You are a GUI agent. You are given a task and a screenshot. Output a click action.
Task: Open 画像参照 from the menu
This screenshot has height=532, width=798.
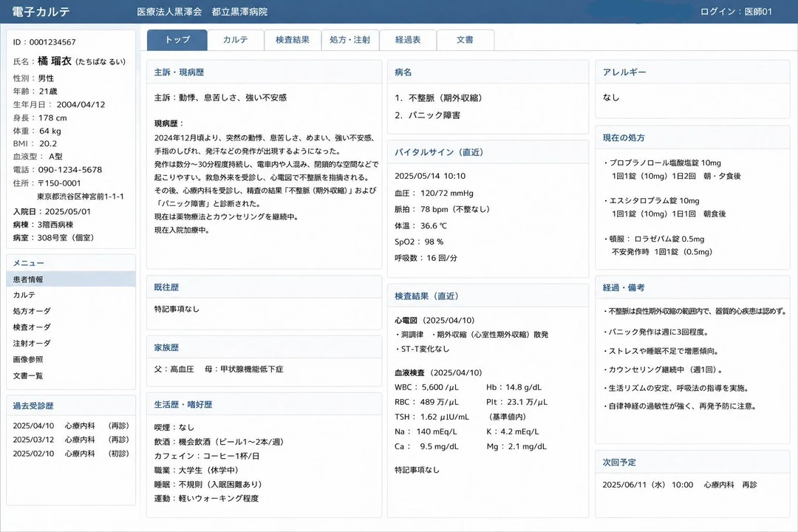pyautogui.click(x=71, y=359)
